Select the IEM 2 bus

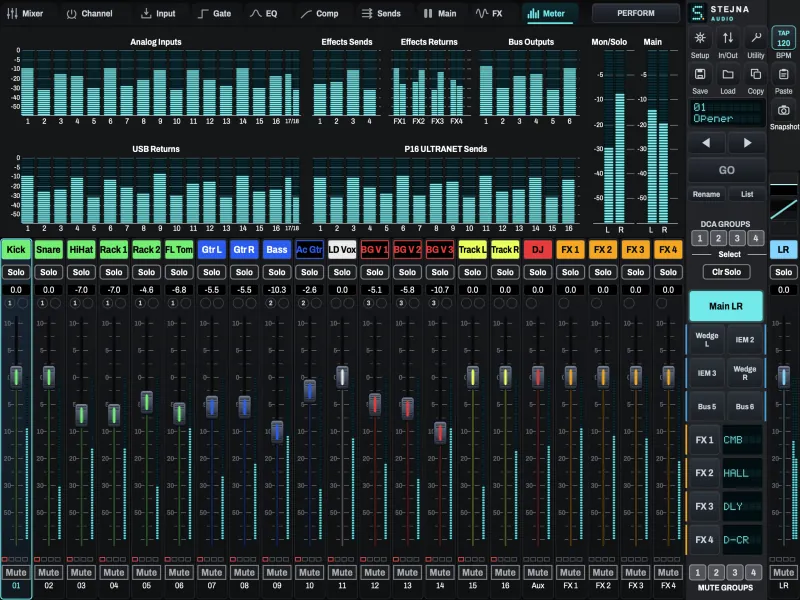[745, 339]
